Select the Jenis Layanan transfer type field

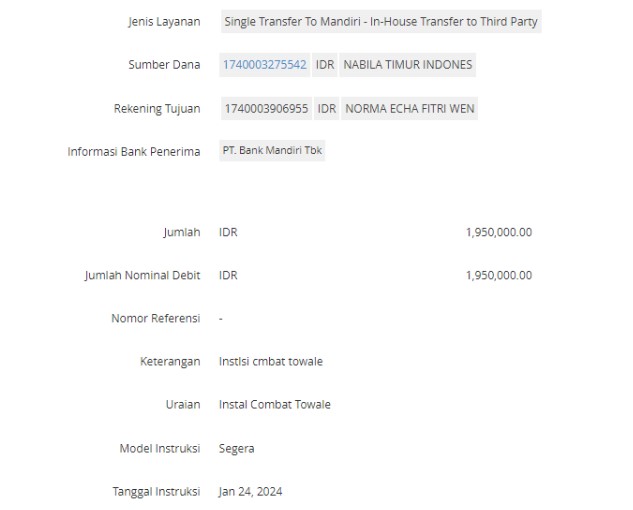coord(381,21)
